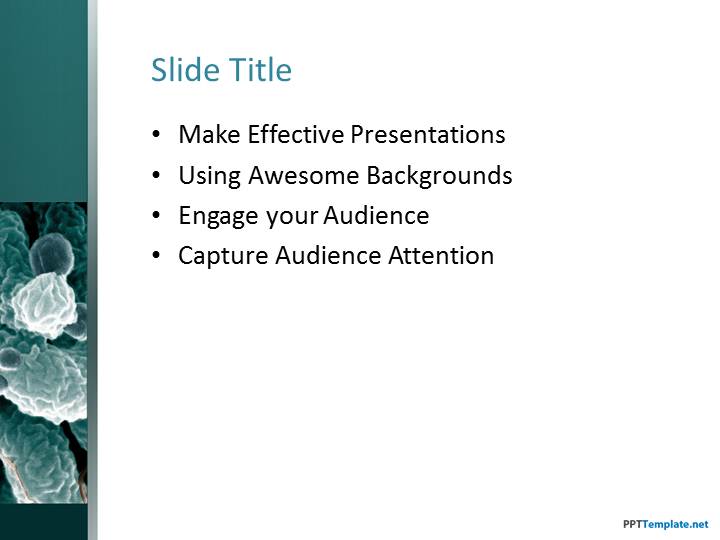This screenshot has width=720, height=540.
Task: Select the "Capture Audience Attention" bullet line
Action: click(x=336, y=256)
